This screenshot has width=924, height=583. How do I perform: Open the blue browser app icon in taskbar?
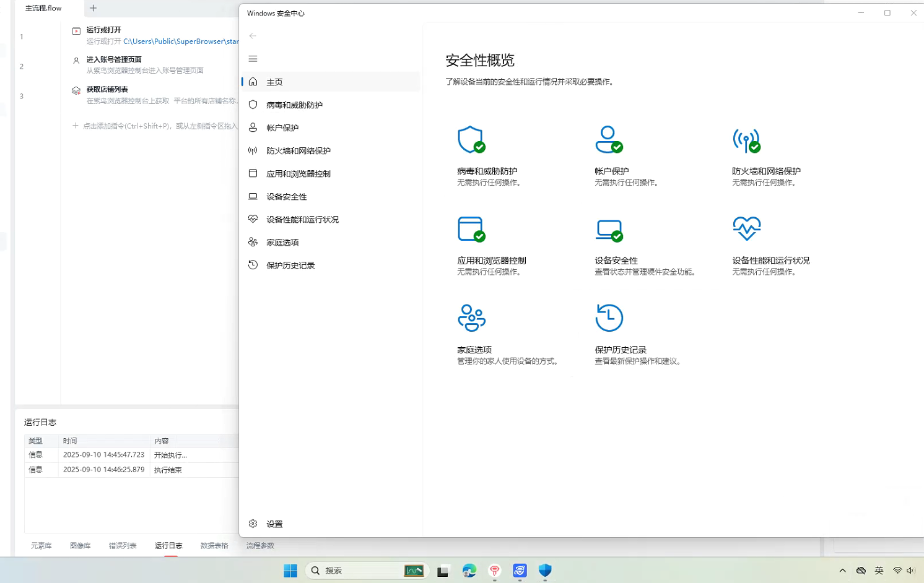(x=520, y=571)
